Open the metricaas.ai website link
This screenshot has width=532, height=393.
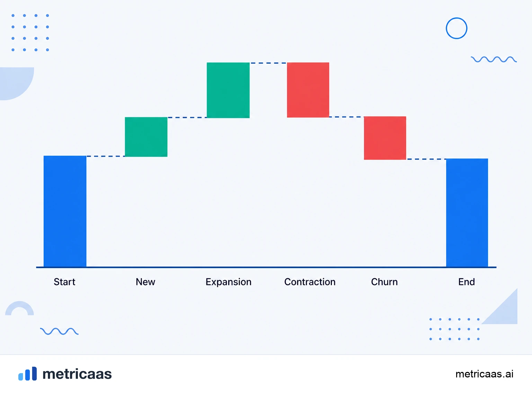coord(484,374)
